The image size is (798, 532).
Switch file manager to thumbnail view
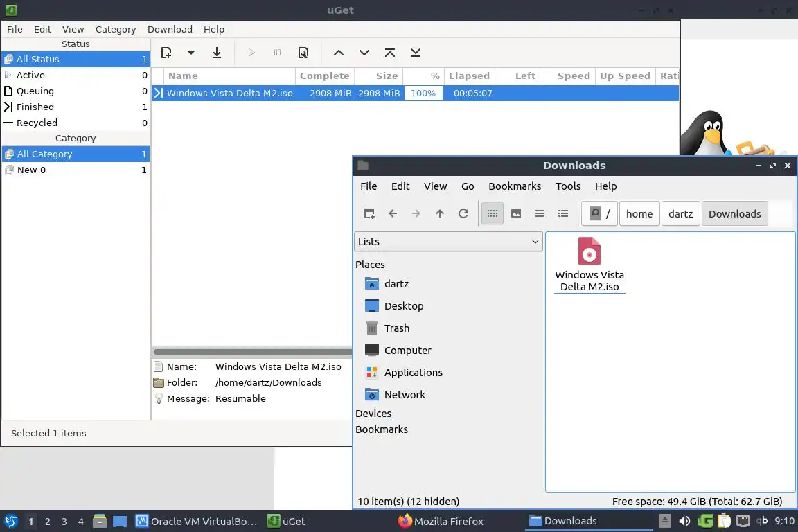click(x=516, y=214)
